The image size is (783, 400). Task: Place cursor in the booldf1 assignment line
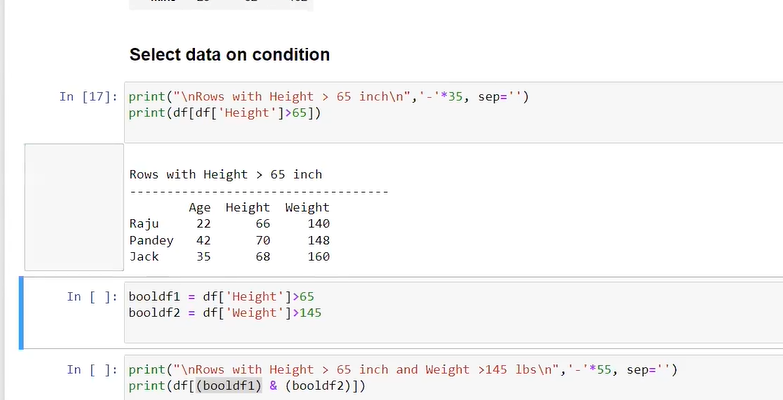point(221,297)
